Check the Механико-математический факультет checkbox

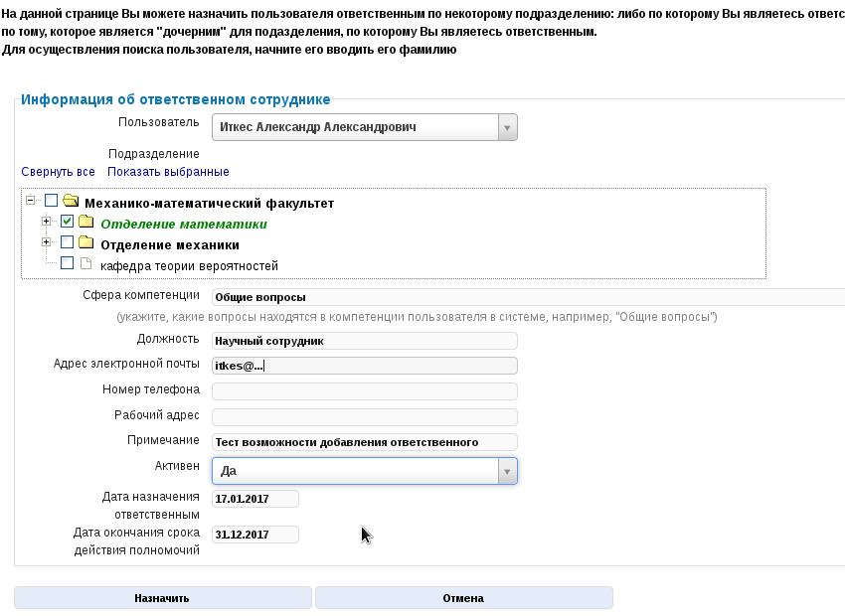click(x=52, y=202)
